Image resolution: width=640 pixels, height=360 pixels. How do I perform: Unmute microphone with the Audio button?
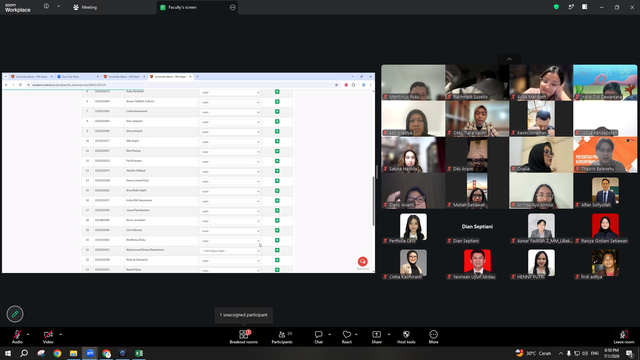(17, 337)
